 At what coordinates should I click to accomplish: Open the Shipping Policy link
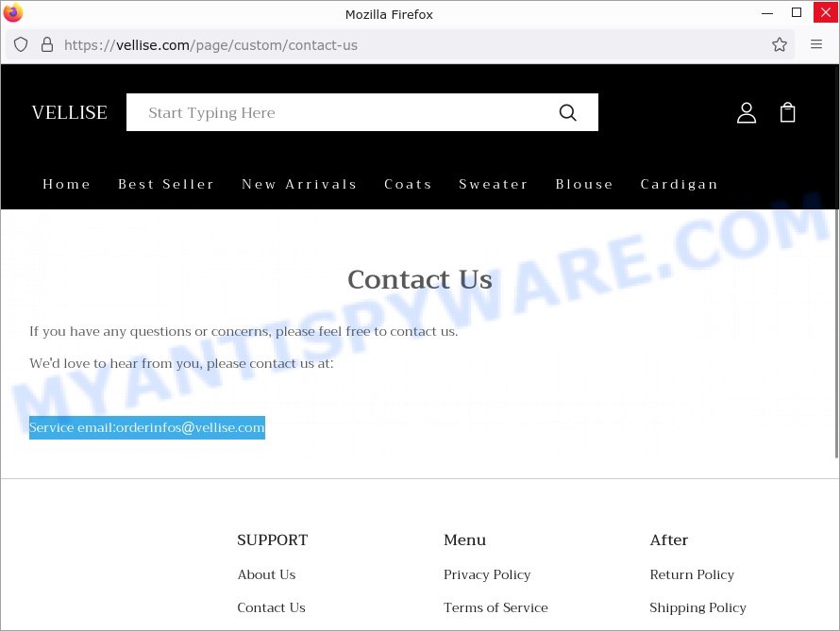click(x=697, y=608)
